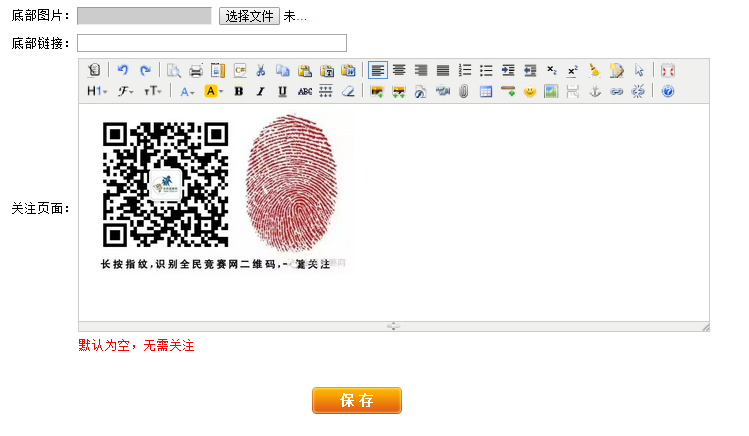Open the yellow highlight color picker
Screen dimensions: 749x436
(214, 91)
